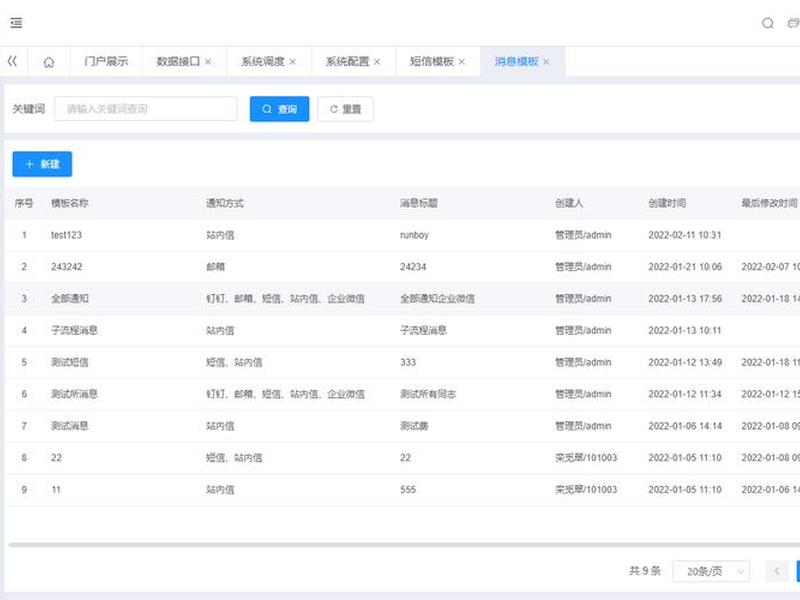Open the 20条/页 page size dropdown
The width and height of the screenshot is (800, 600).
tap(711, 571)
